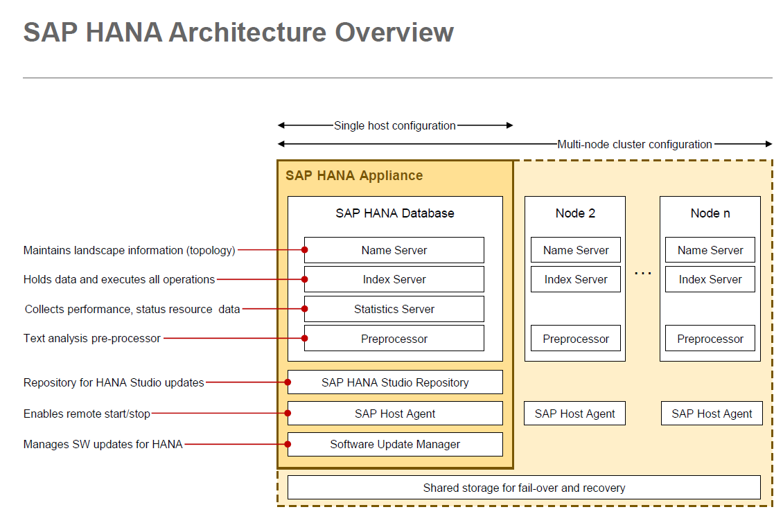Click the Preprocessor box in Node 2

[x=576, y=338]
